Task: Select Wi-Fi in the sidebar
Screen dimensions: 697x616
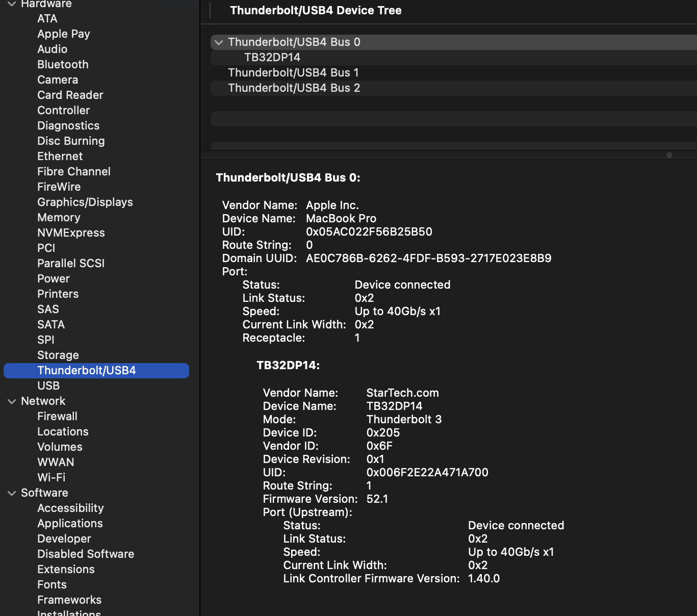Action: (x=51, y=478)
